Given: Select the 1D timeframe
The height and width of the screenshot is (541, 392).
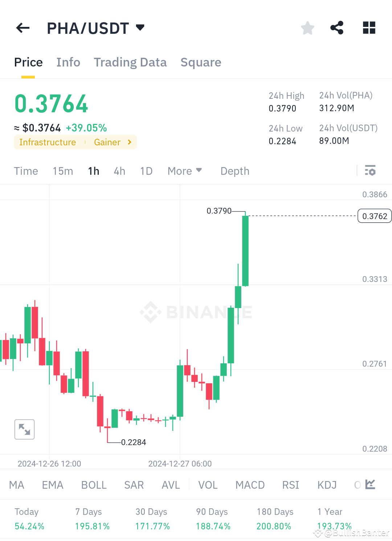Looking at the screenshot, I should click(146, 171).
